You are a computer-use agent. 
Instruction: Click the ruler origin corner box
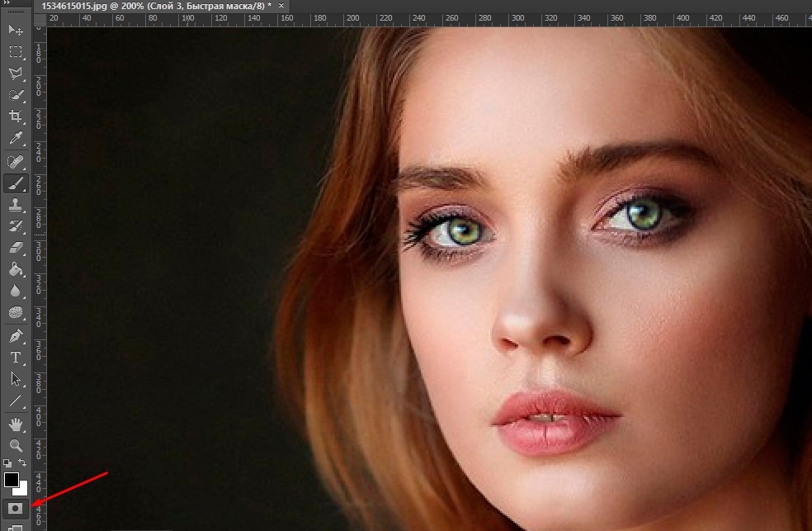tap(40, 20)
